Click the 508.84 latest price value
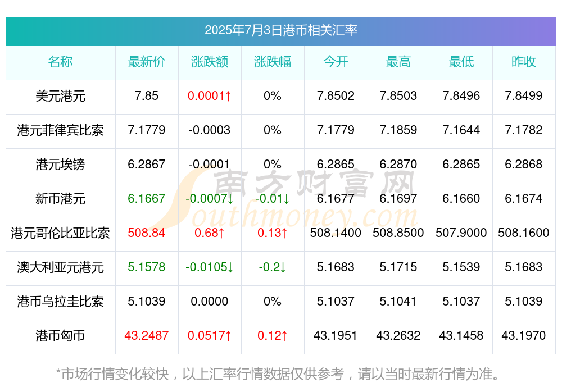 [147, 233]
